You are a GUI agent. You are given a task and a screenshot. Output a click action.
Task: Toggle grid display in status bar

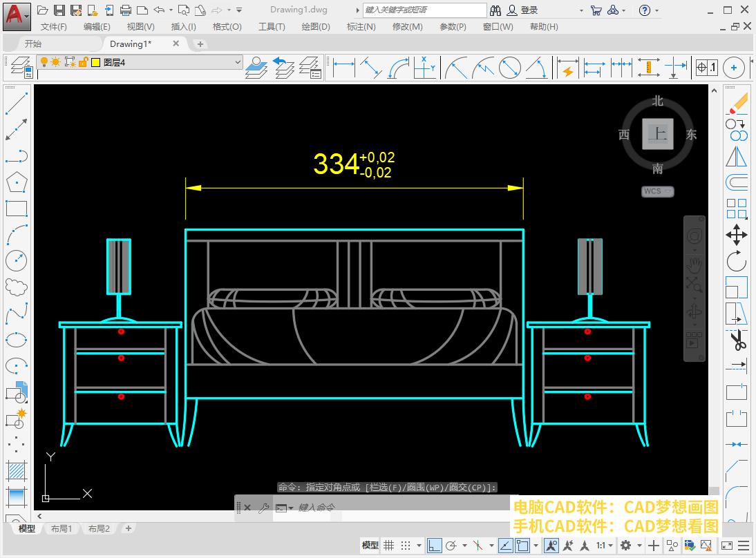click(x=389, y=545)
